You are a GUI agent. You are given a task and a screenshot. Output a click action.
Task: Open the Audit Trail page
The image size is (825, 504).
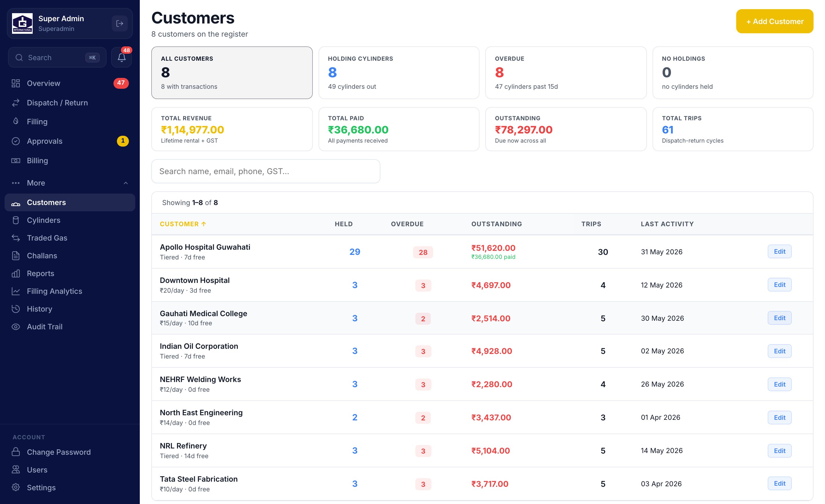point(70,327)
